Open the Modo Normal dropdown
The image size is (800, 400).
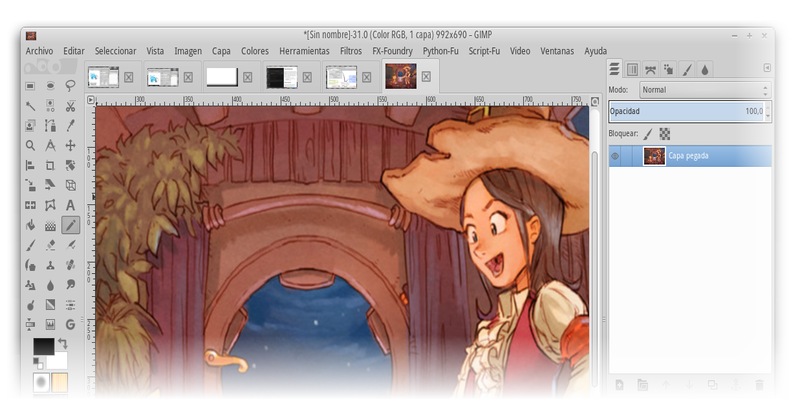pos(705,90)
